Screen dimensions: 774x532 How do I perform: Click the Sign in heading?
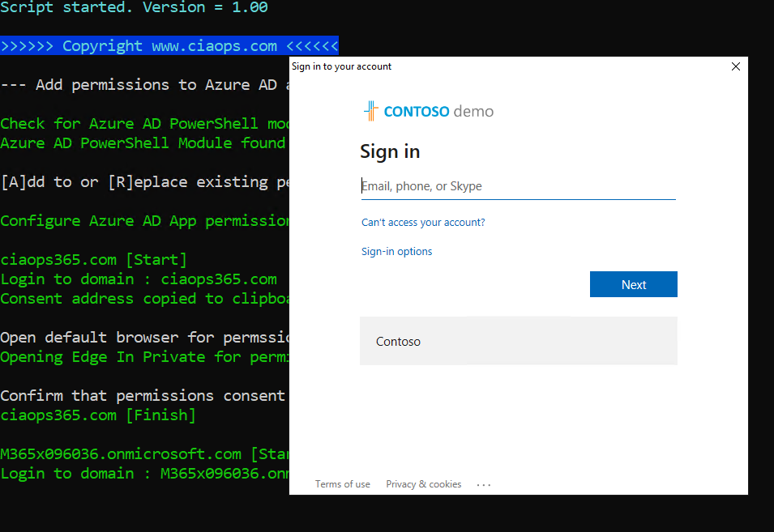(390, 151)
